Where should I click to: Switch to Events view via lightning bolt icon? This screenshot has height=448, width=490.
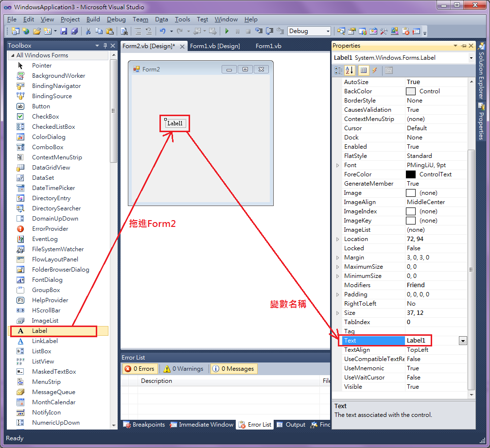(375, 70)
